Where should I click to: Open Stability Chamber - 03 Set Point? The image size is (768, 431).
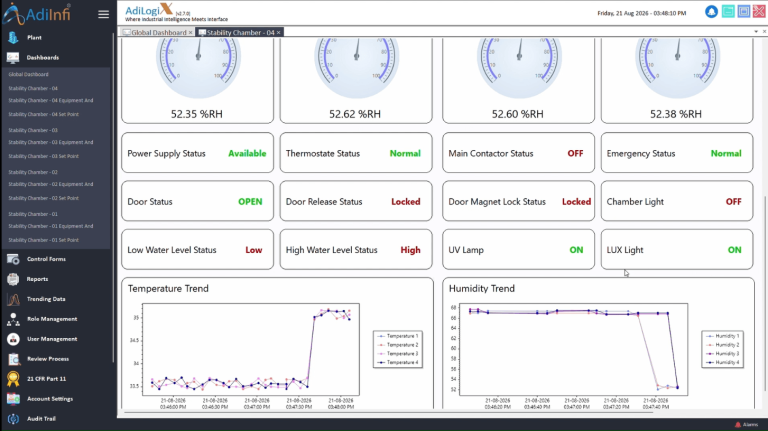click(43, 156)
